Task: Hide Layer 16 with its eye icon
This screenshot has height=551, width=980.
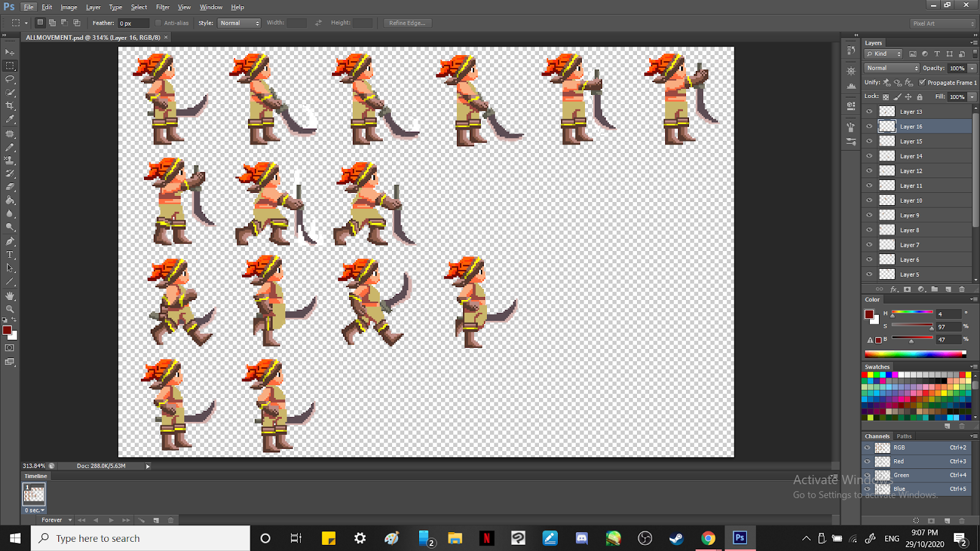Action: [869, 126]
